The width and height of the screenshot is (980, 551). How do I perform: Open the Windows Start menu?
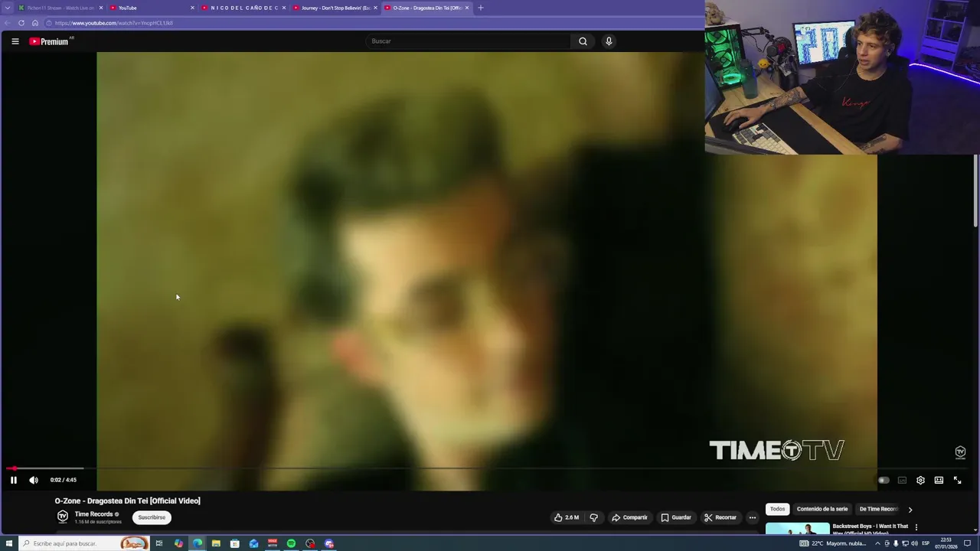pos(9,543)
